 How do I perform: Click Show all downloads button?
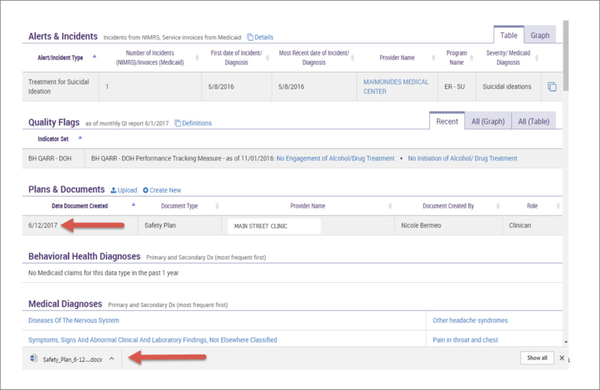pyautogui.click(x=537, y=358)
